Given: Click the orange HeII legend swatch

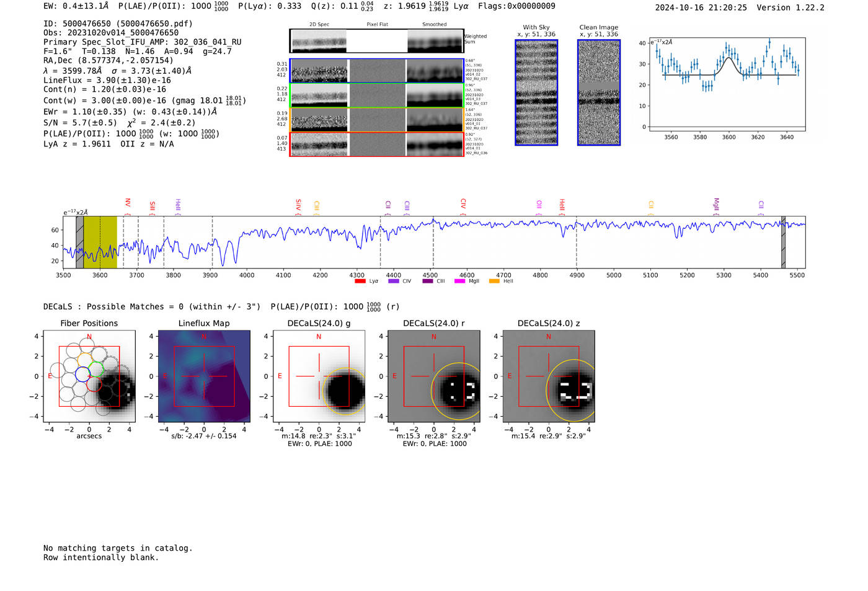Looking at the screenshot, I should click(494, 281).
